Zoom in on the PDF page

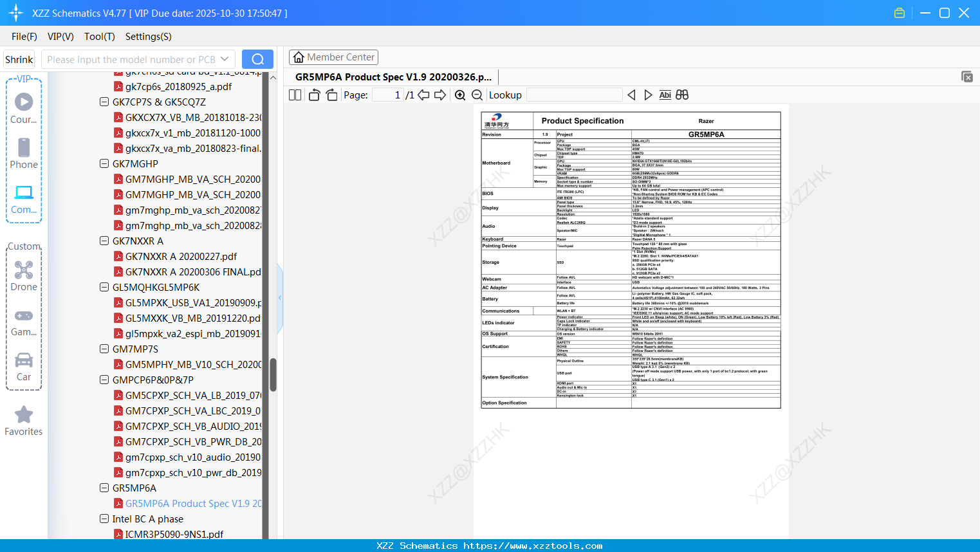pyautogui.click(x=460, y=95)
